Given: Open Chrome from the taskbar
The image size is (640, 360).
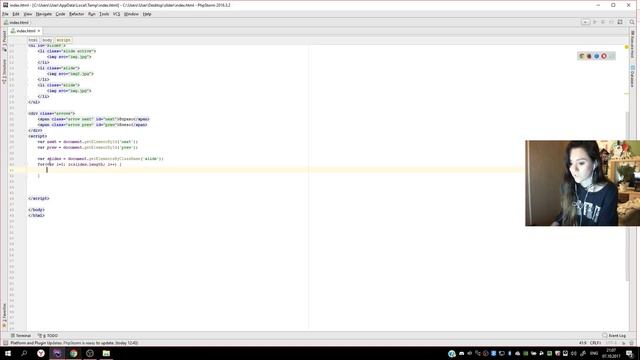Looking at the screenshot, I should (73, 353).
